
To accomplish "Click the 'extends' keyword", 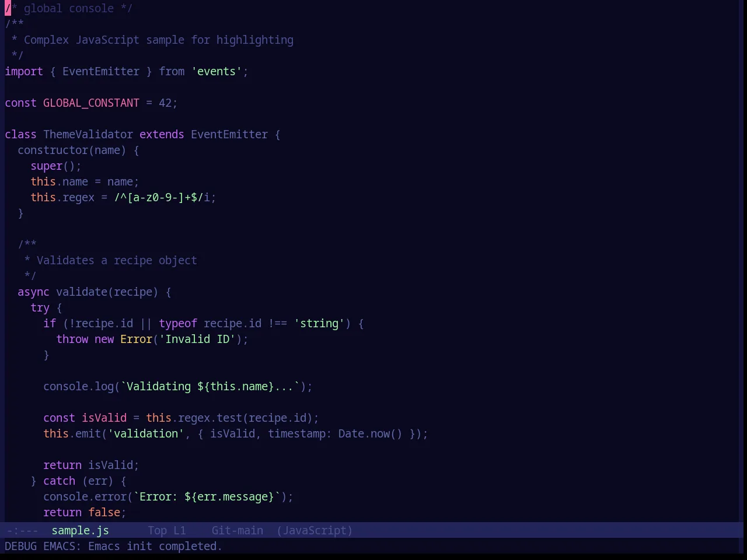I will [162, 134].
